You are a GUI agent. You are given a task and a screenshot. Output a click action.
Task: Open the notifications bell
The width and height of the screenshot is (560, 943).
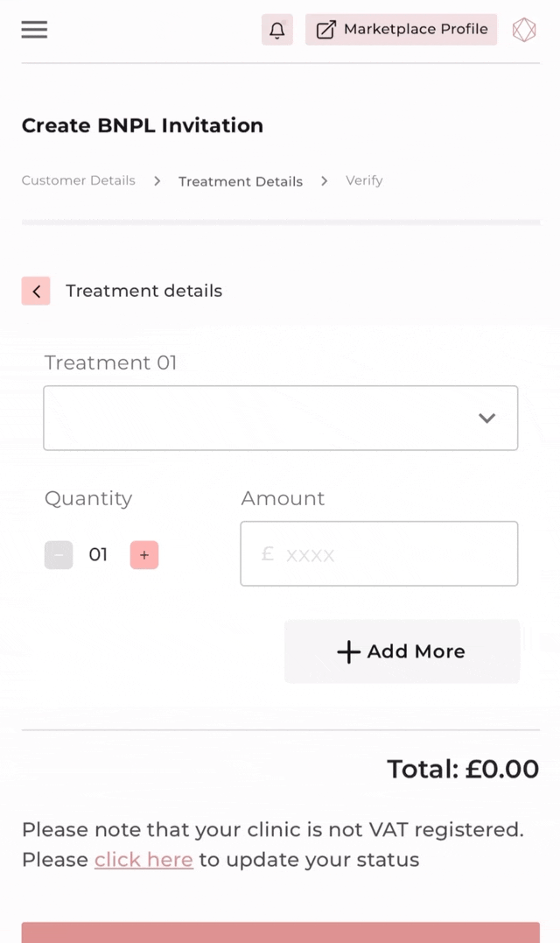point(277,30)
